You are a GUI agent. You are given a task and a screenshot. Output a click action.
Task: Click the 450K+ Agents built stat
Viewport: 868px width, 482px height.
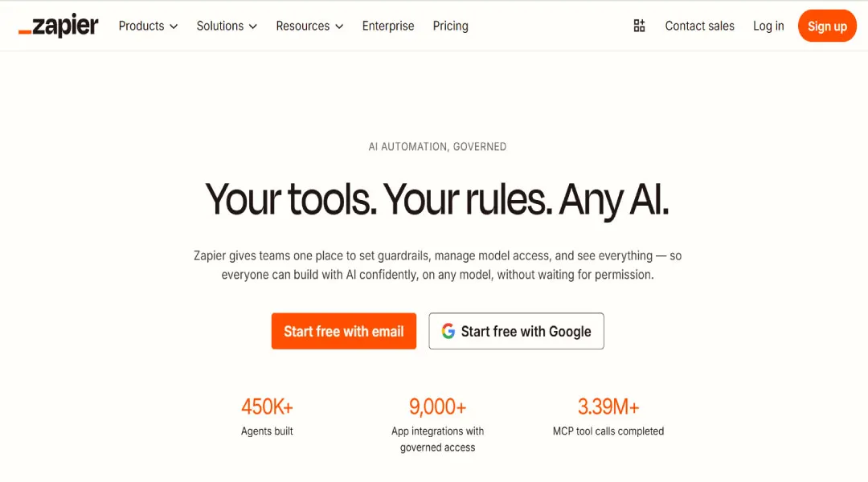267,415
